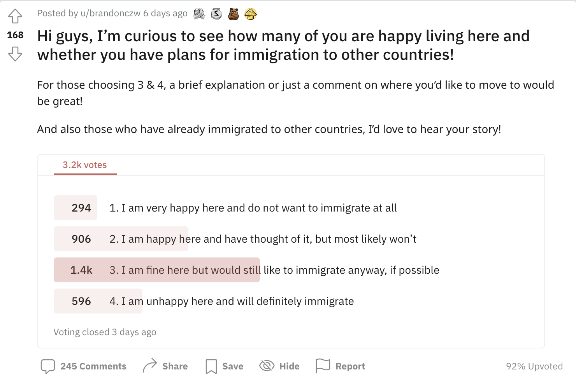The width and height of the screenshot is (576, 392).
Task: Select option 1 very happy here result
Action: [x=225, y=208]
